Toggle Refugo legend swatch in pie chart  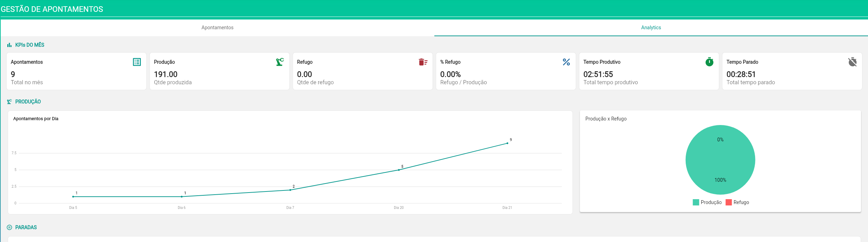[x=729, y=202]
